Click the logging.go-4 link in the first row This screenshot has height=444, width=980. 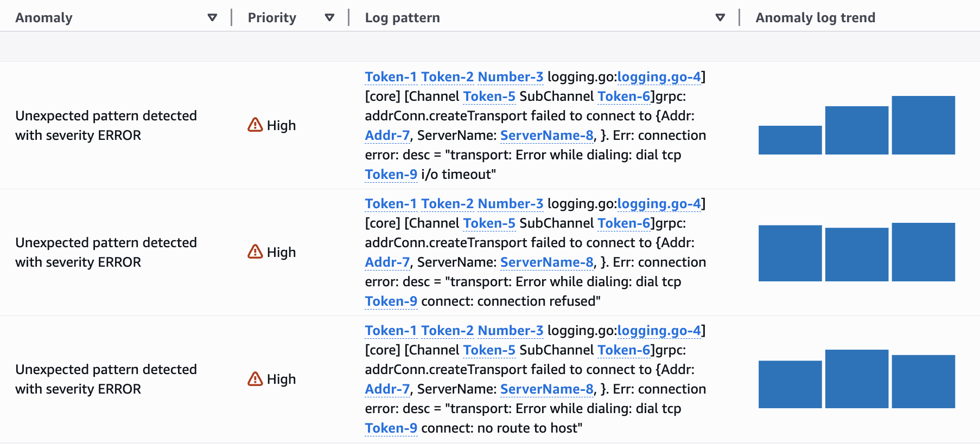[x=658, y=77]
